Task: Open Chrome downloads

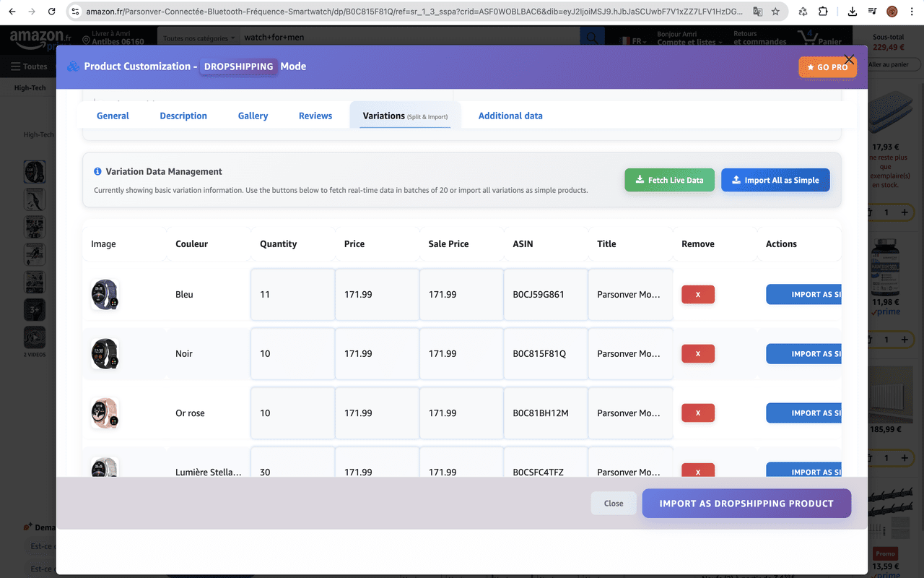Action: coord(853,12)
